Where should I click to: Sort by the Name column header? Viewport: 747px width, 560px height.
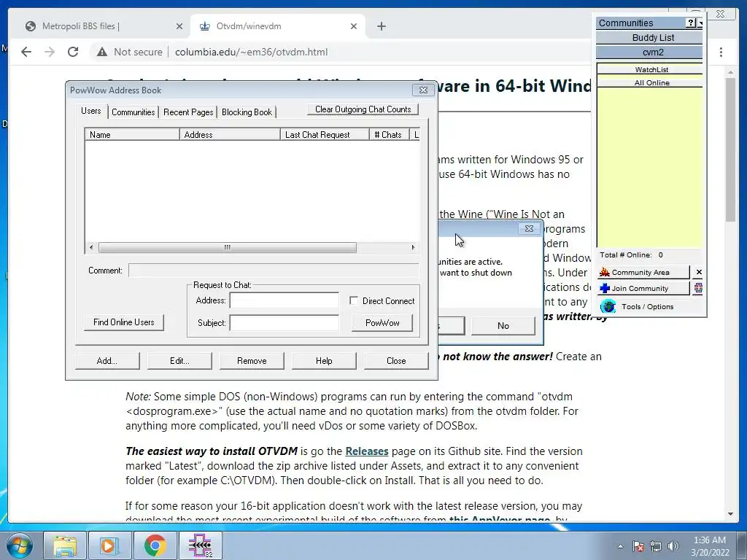[132, 135]
